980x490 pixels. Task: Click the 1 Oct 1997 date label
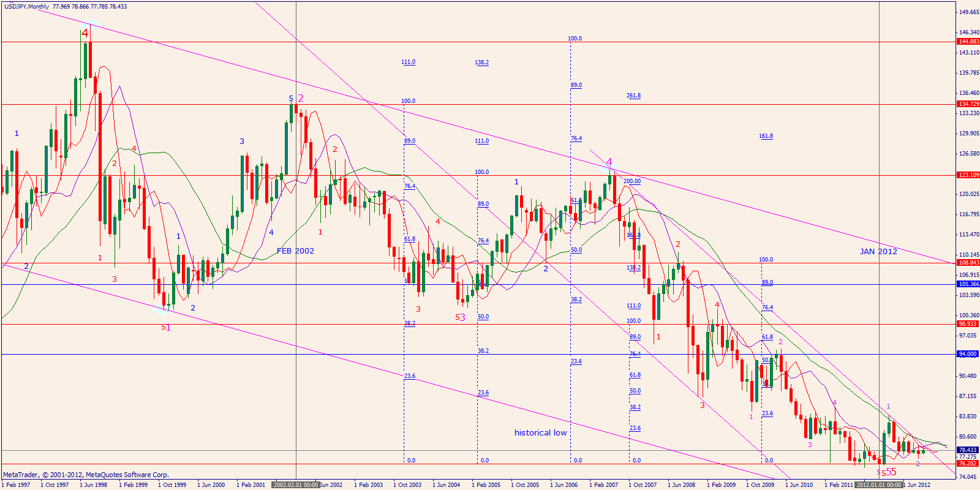coord(55,484)
